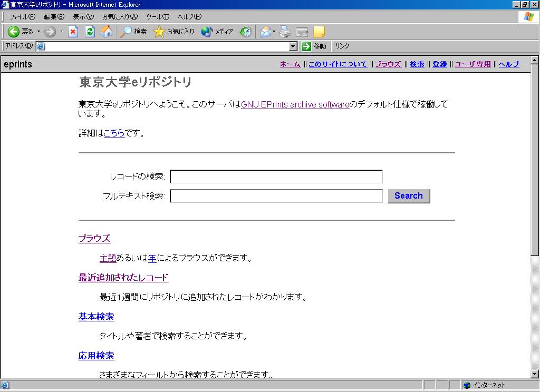Viewport: 540px width, 392px height.
Task: Click the yellow note toolbar icon
Action: 319,32
